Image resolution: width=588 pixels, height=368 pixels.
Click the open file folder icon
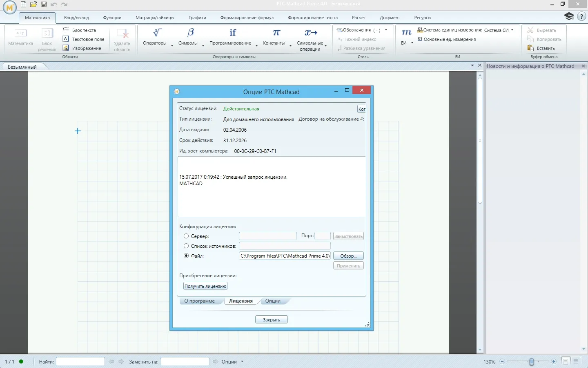click(x=33, y=4)
